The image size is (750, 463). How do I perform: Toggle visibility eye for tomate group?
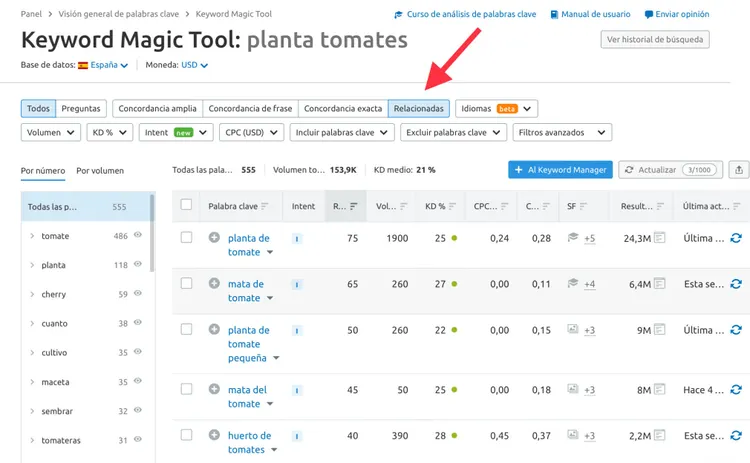(x=138, y=235)
